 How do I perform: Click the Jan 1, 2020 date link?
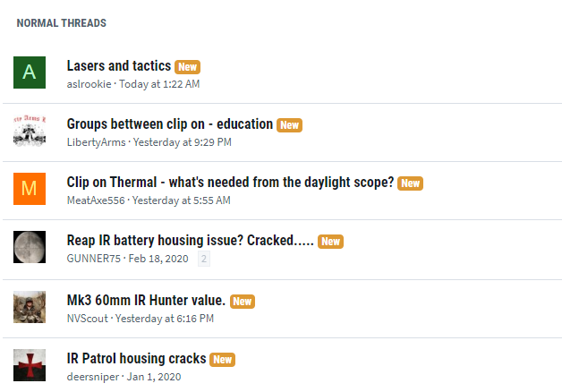point(154,377)
